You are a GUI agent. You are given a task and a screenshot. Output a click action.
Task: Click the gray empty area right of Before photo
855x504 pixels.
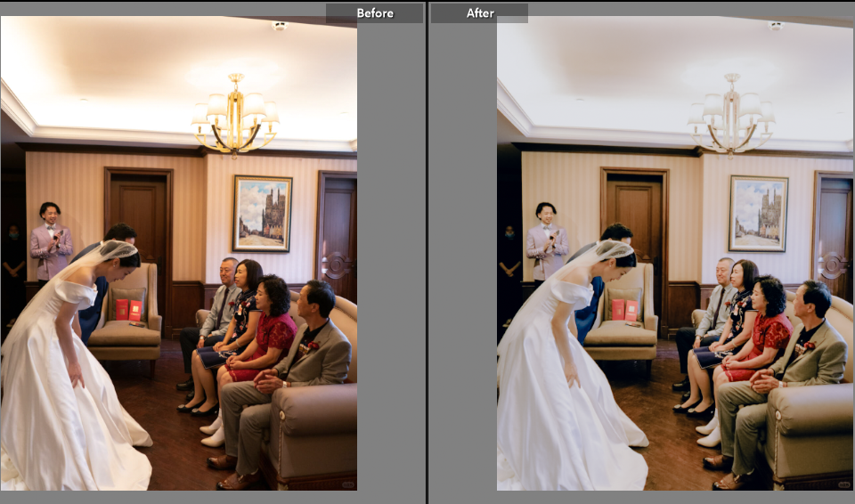pos(391,267)
